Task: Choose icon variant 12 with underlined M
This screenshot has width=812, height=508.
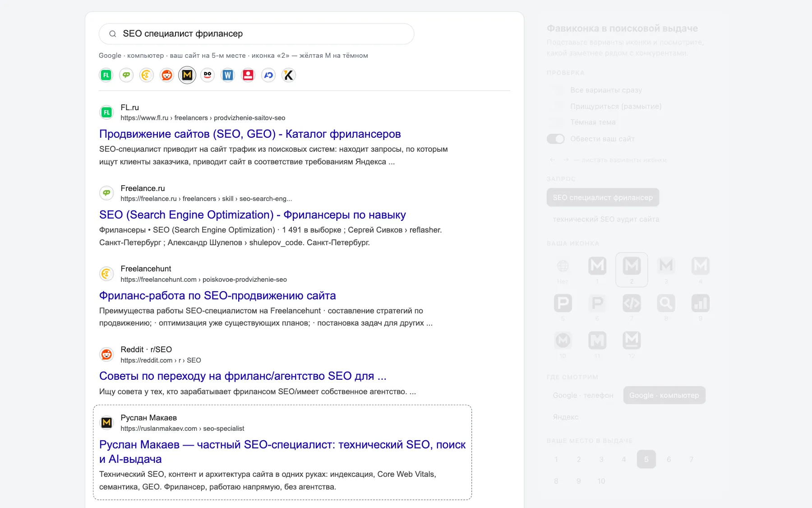Action: point(632,345)
